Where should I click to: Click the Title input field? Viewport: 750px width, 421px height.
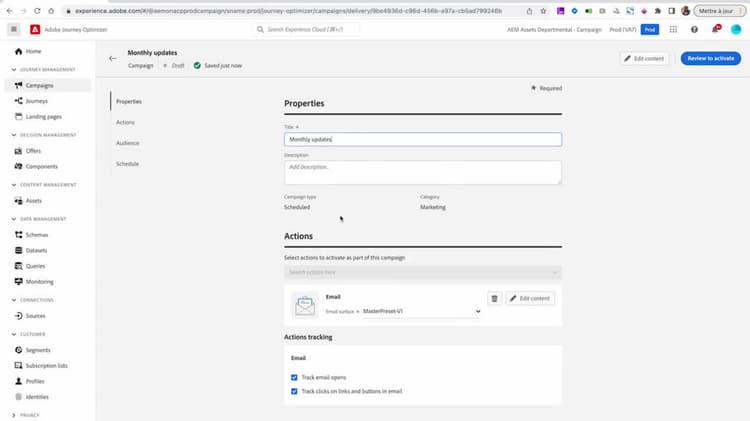[x=423, y=139]
